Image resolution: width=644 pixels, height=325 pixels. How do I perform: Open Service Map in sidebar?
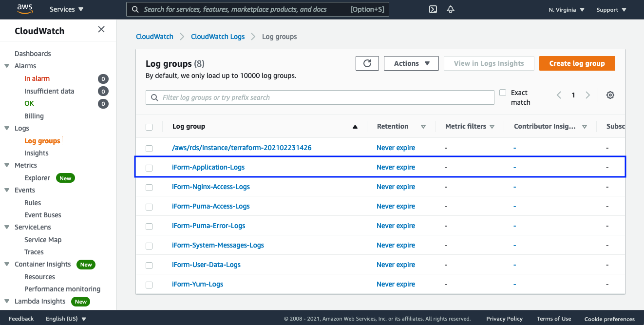(43, 240)
